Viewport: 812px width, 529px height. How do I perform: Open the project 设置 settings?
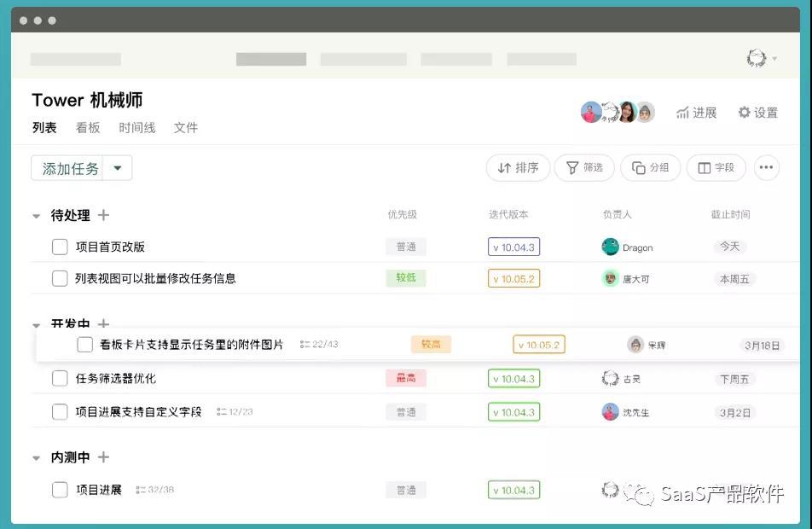coord(757,112)
